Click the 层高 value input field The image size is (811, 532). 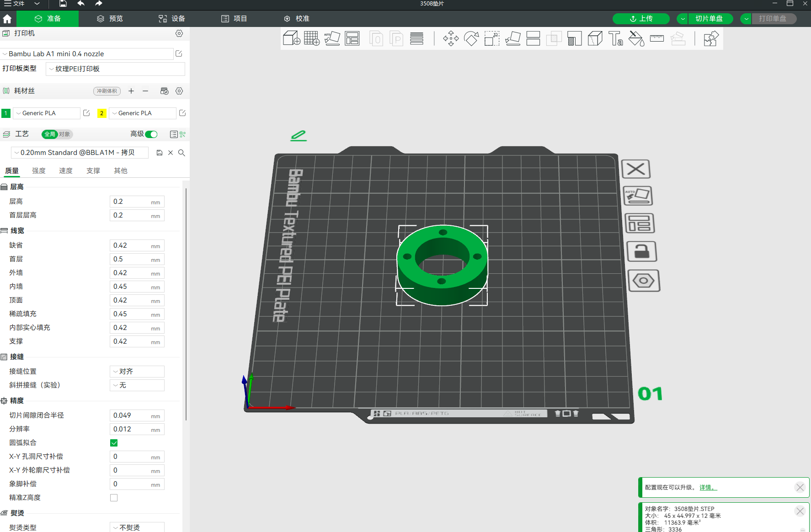(x=137, y=202)
